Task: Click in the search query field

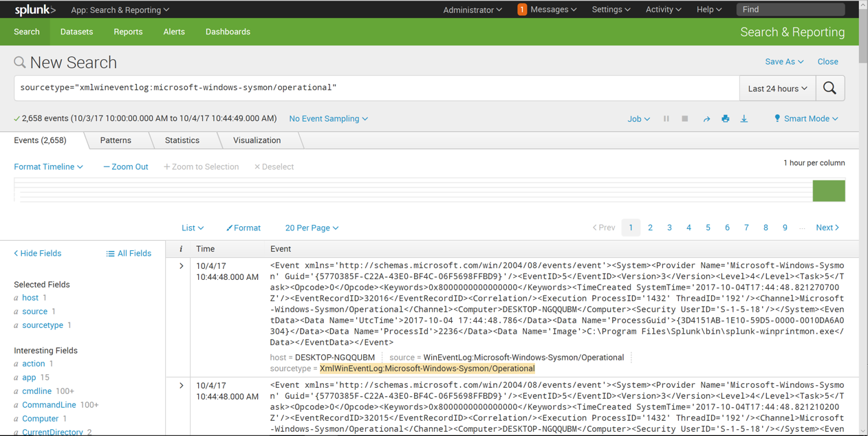Action: pyautogui.click(x=376, y=88)
